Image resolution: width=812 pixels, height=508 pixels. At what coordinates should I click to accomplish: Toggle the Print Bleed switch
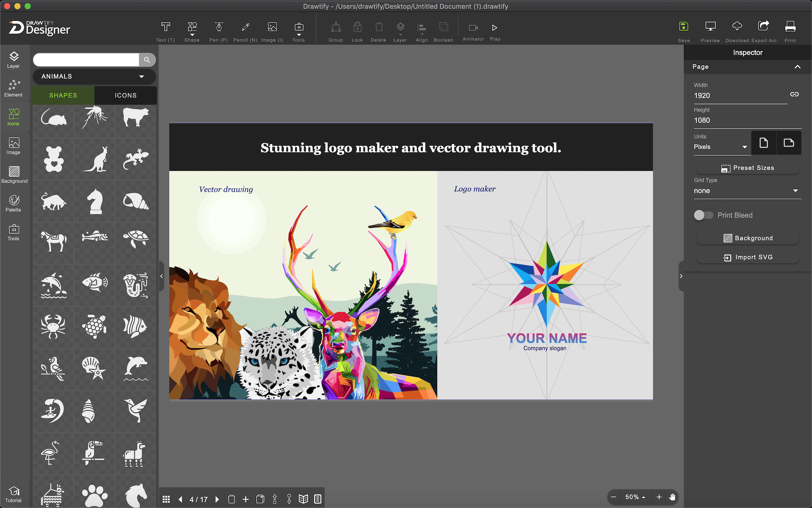point(703,215)
